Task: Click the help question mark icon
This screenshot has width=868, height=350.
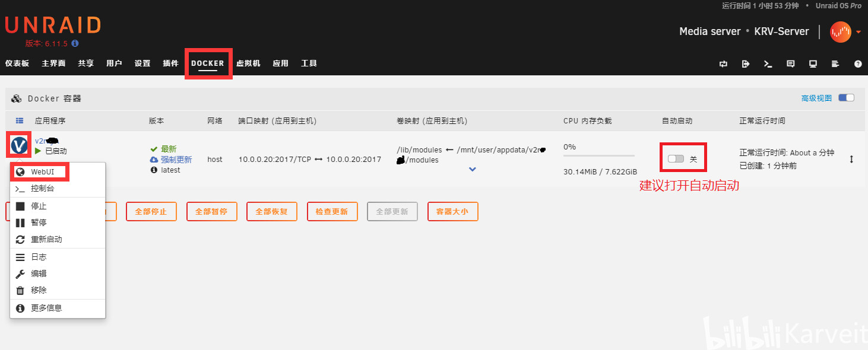Action: point(858,63)
